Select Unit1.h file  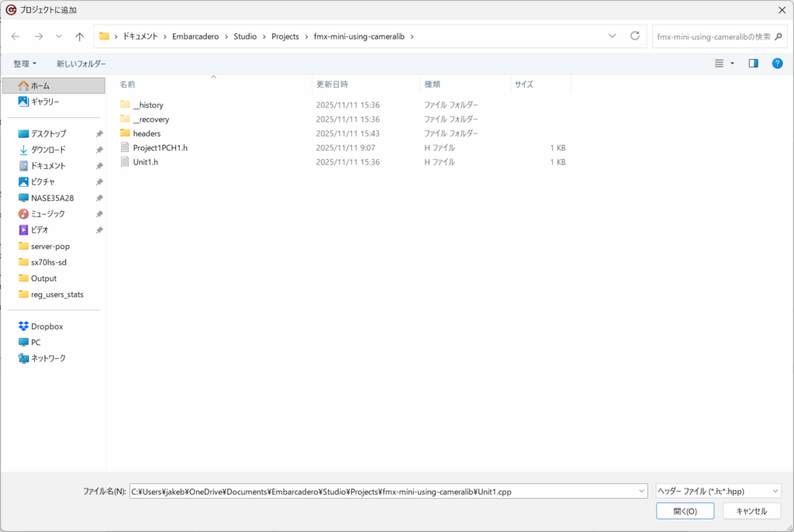tap(145, 162)
